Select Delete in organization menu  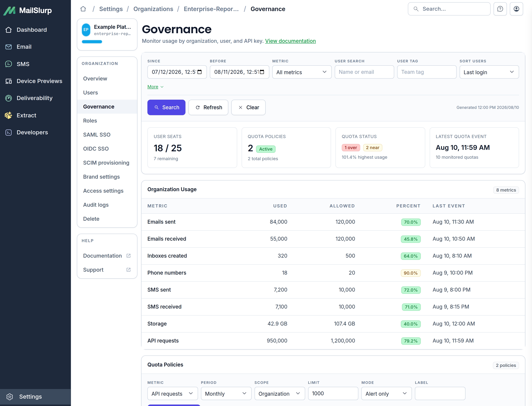107,219
